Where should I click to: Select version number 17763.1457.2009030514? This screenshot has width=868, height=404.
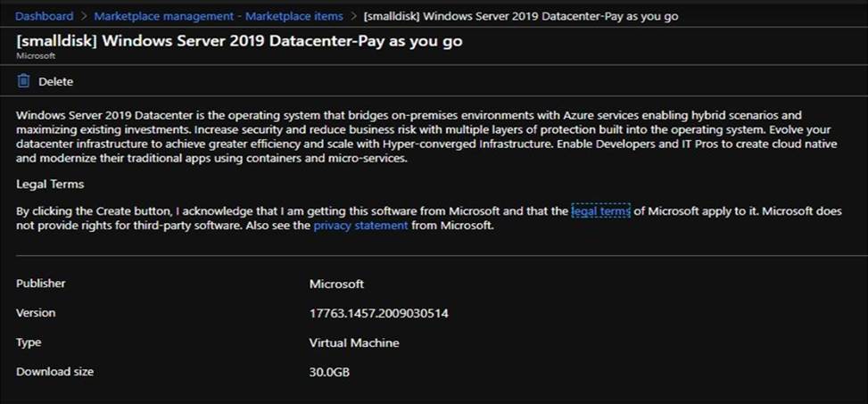378,314
